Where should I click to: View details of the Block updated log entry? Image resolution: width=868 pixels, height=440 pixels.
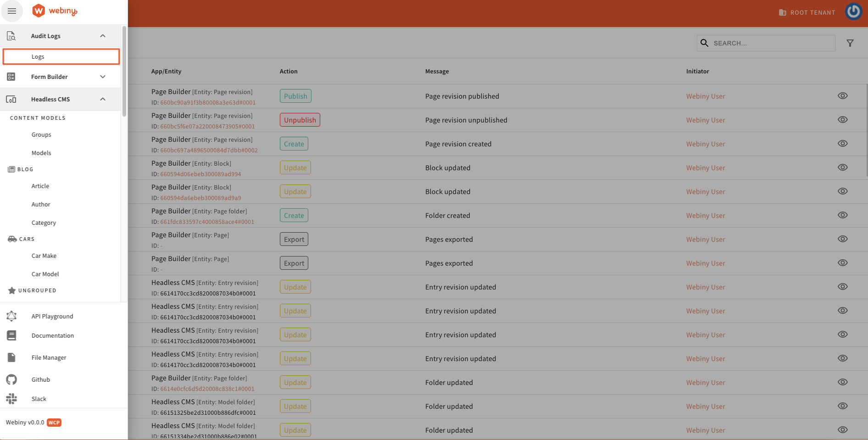(x=843, y=167)
